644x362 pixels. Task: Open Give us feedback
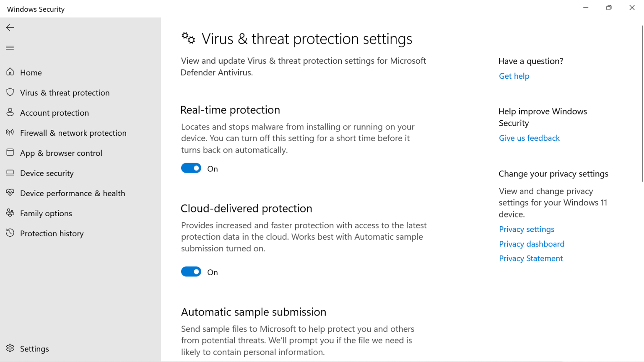[x=529, y=138]
